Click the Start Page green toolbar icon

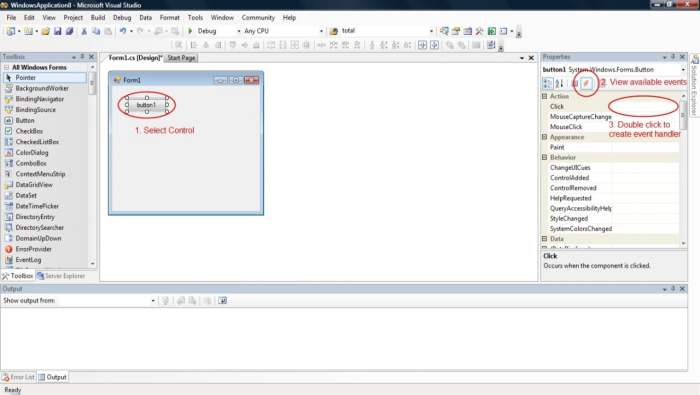[x=492, y=31]
